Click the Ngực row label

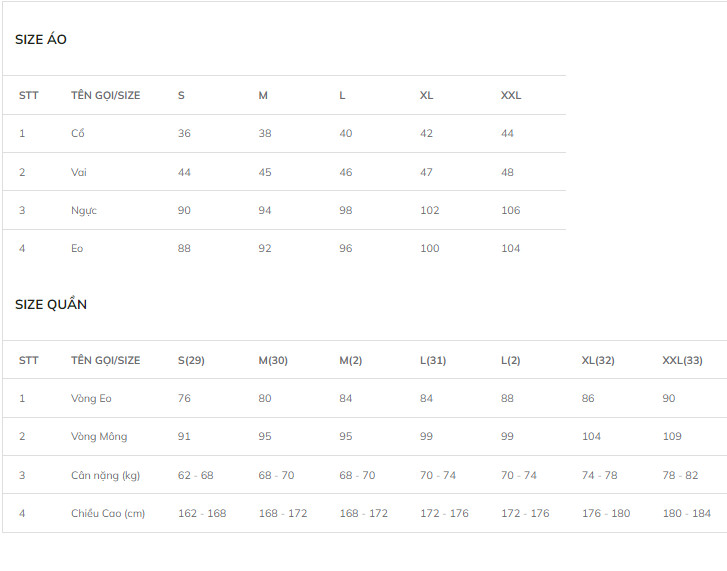click(x=84, y=210)
